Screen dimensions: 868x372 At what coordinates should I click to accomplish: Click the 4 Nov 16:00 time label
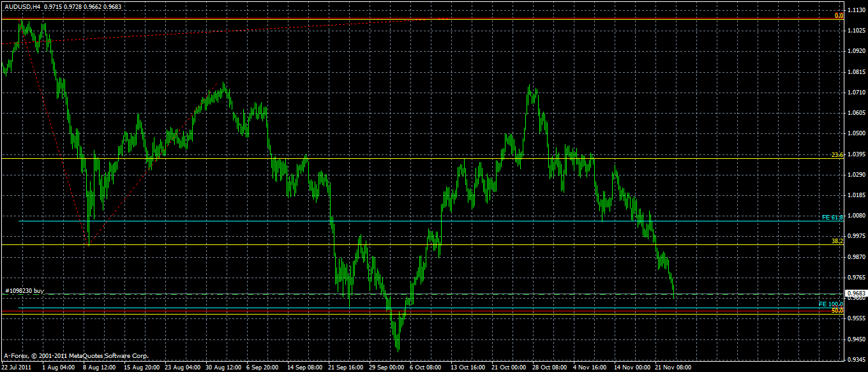click(x=589, y=368)
